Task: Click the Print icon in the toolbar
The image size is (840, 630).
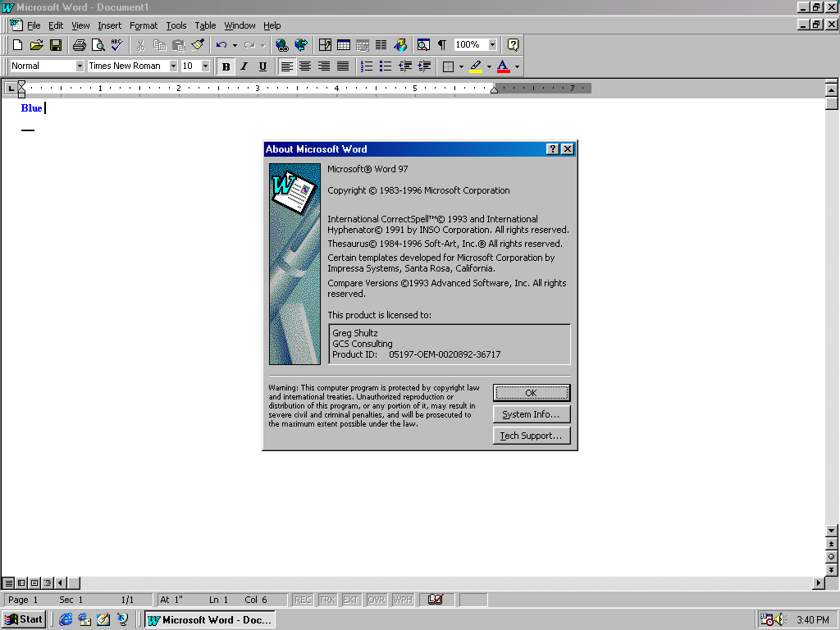Action: point(79,45)
